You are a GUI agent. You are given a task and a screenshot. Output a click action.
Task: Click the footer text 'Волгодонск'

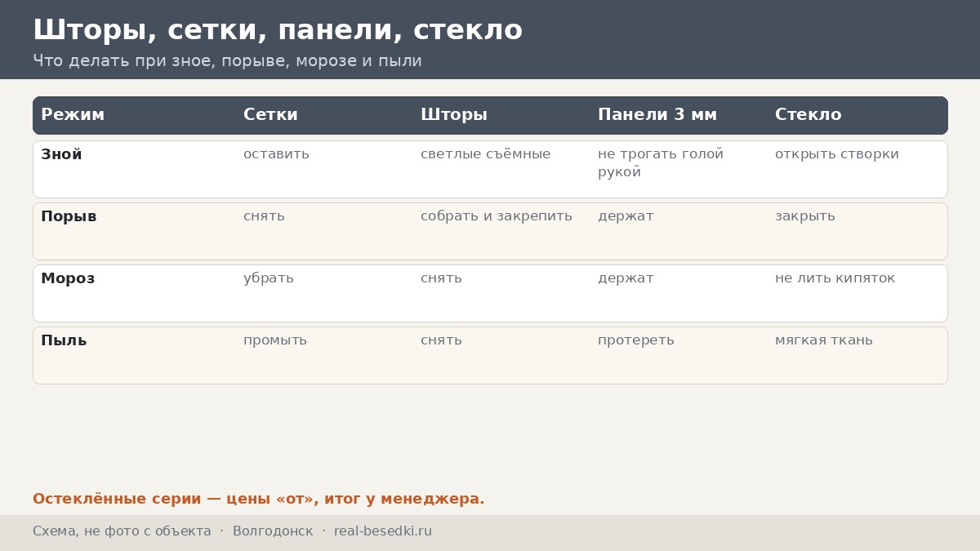point(273,531)
